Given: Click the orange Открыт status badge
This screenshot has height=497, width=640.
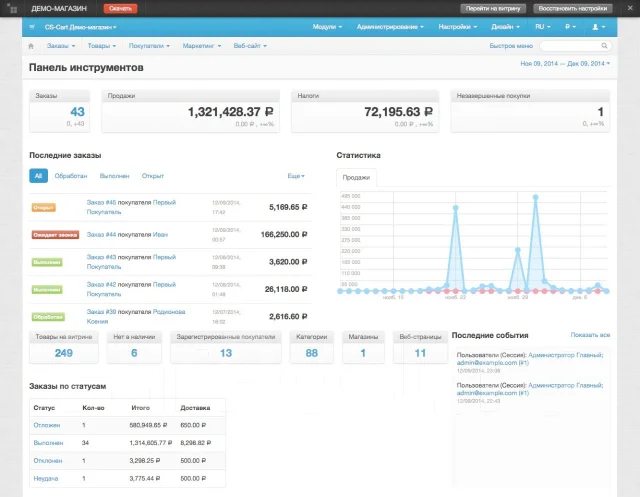Looking at the screenshot, I should coord(44,207).
